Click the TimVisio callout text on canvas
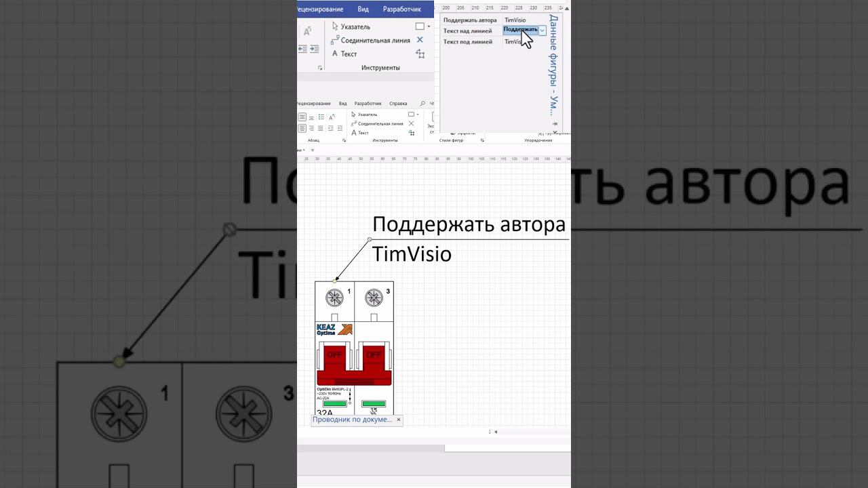This screenshot has width=868, height=488. [412, 254]
